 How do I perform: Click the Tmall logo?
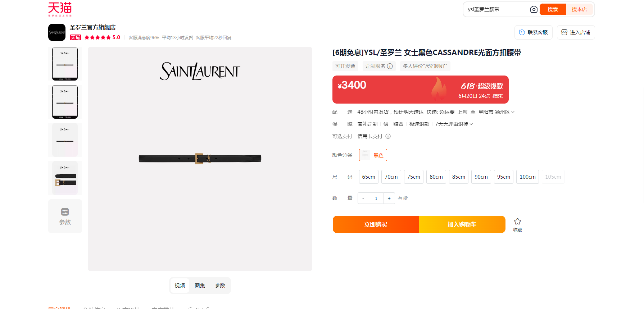point(60,9)
